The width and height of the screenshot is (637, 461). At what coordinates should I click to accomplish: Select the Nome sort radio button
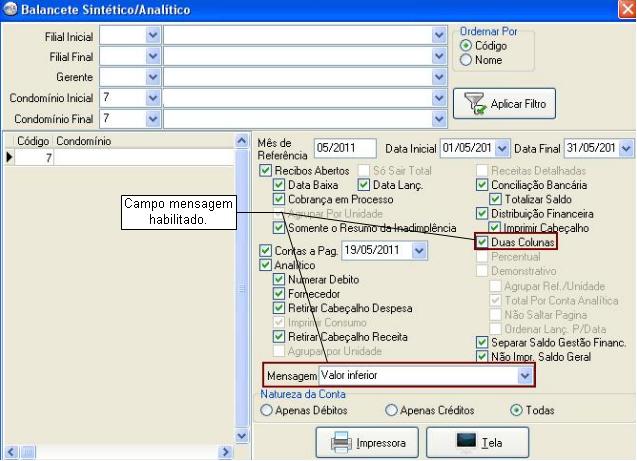(466, 60)
